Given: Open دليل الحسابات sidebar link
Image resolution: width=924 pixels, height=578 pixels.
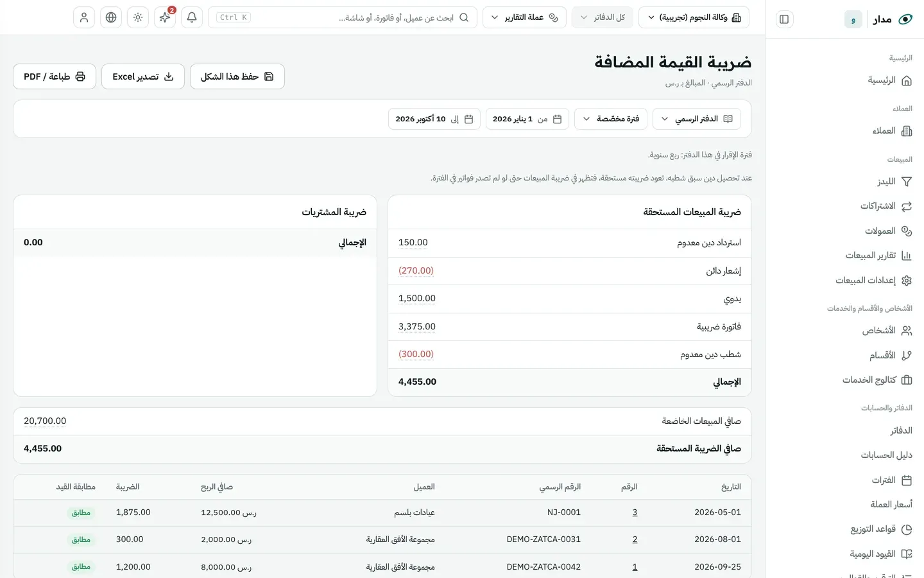Looking at the screenshot, I should 886,455.
